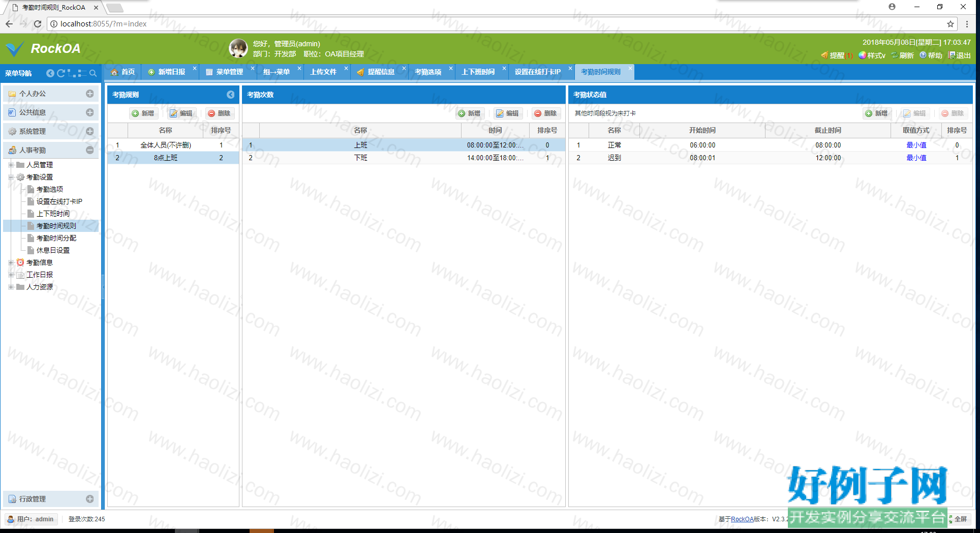
Task: Collapse the 考勤规则 panel with the arrow icon
Action: pos(231,95)
